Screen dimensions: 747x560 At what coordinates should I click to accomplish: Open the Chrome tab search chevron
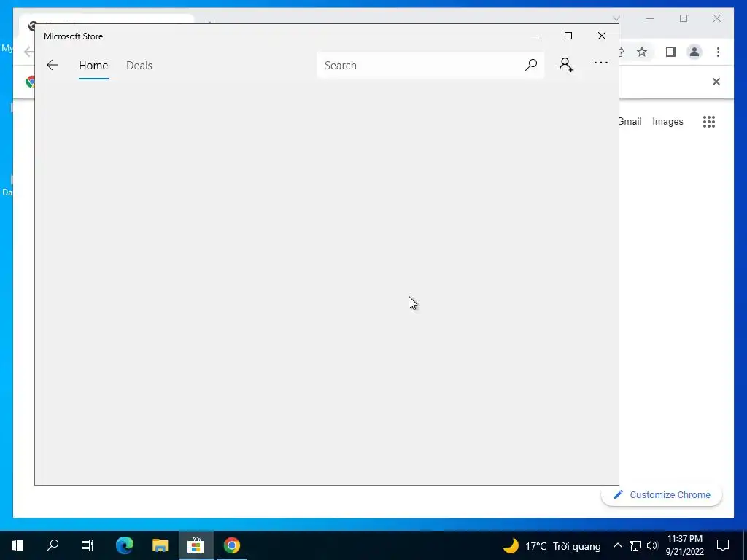[x=616, y=18]
